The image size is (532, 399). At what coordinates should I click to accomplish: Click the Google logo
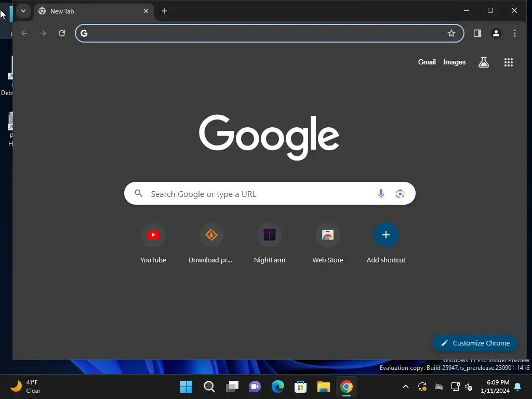[x=269, y=137]
